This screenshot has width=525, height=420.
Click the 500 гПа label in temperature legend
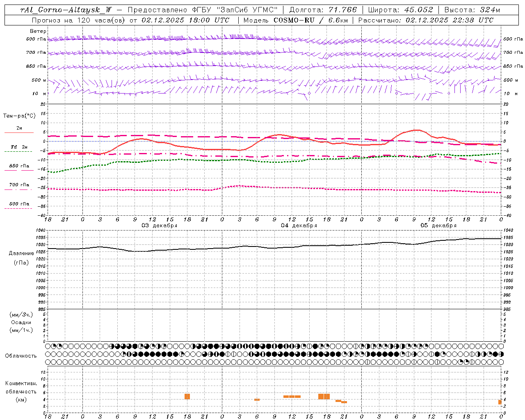(x=19, y=204)
